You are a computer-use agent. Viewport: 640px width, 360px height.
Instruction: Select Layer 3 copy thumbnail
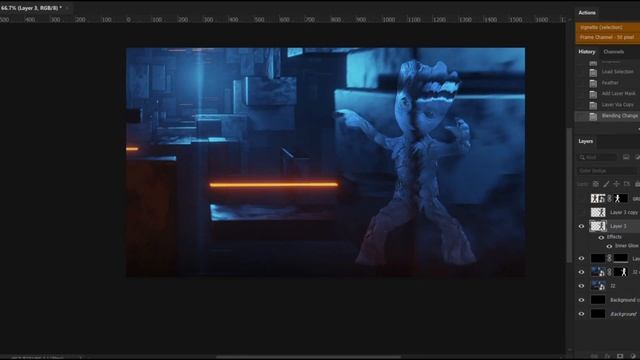click(x=598, y=212)
